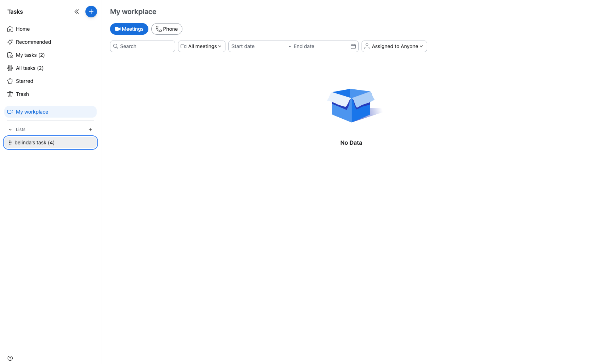Open the Trash section
604x364 pixels.
[x=50, y=94]
